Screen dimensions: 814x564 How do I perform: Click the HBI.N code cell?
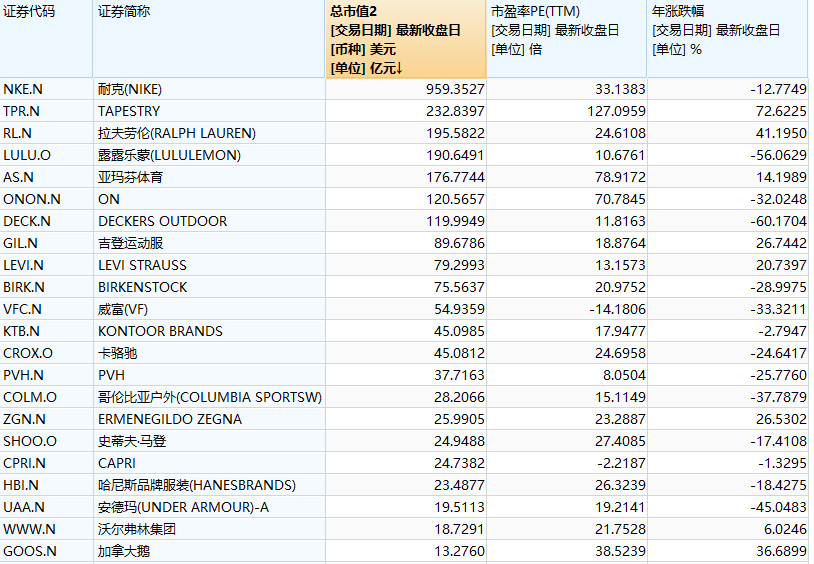[x=46, y=485]
